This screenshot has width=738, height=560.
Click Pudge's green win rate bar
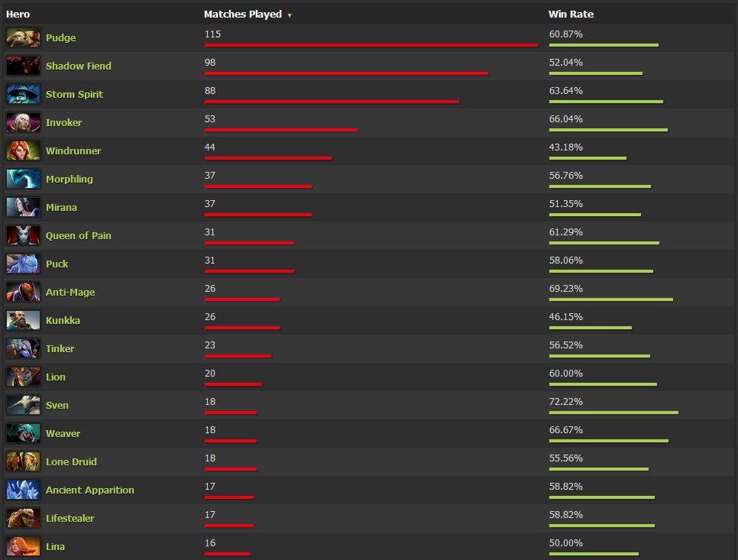coord(603,45)
